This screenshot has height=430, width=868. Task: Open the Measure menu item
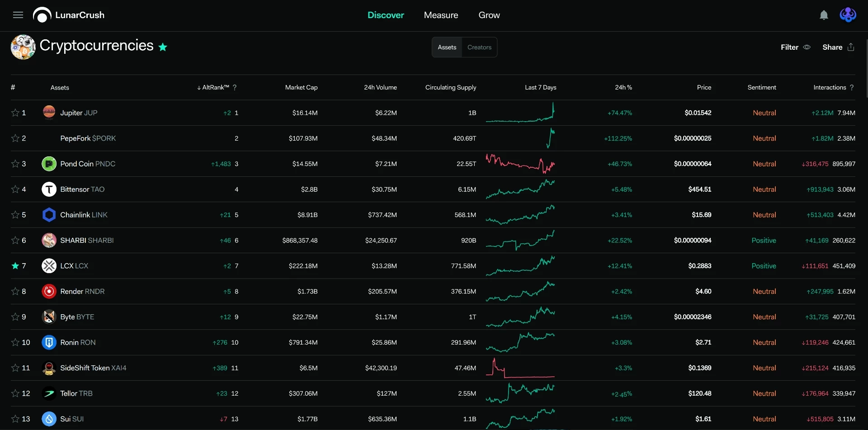tap(441, 15)
